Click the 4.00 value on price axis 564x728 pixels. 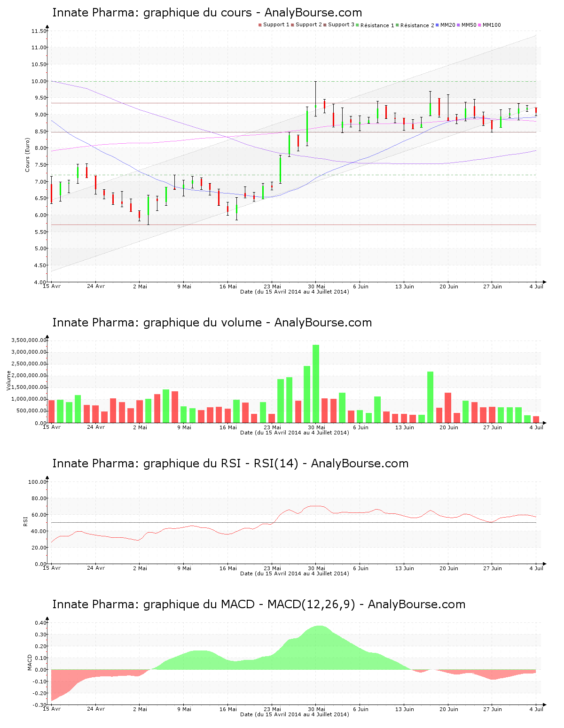click(x=39, y=282)
